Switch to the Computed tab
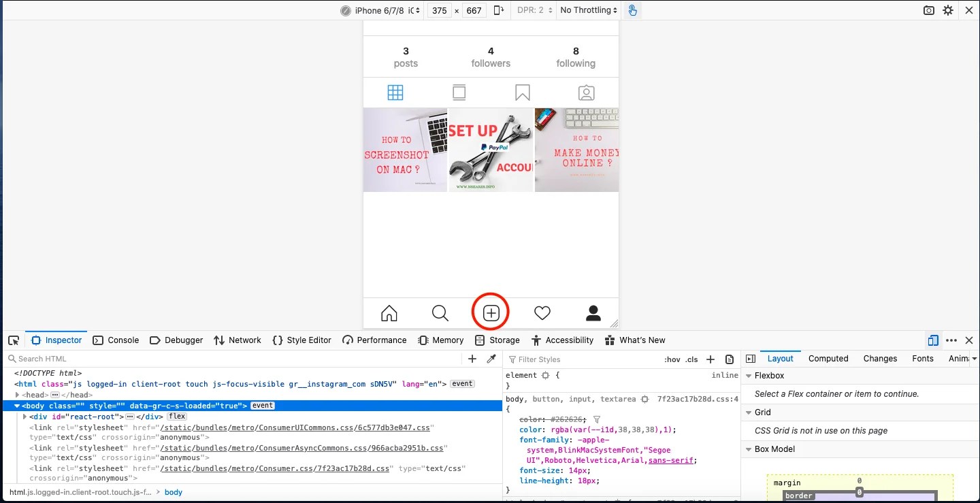The image size is (980, 503). [x=828, y=358]
